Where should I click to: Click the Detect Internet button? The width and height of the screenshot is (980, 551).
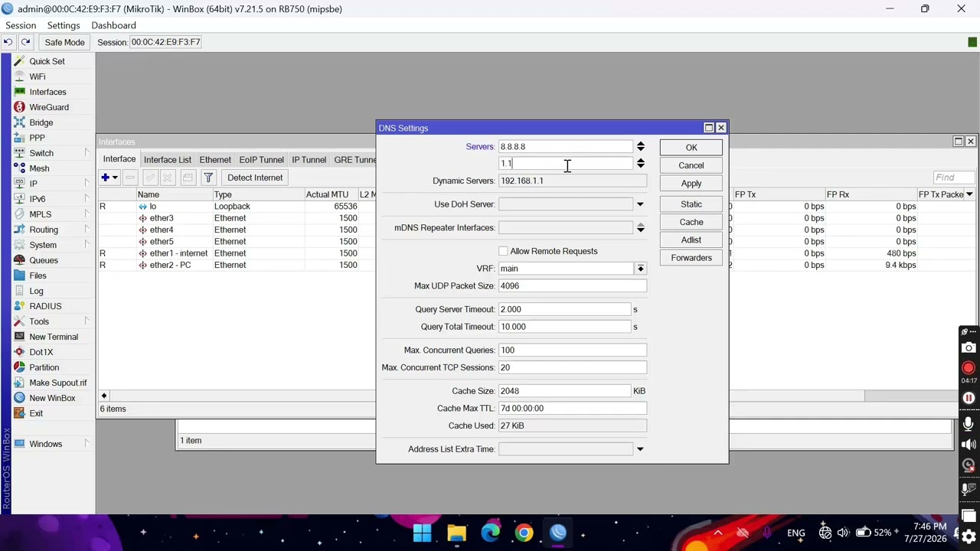[x=255, y=178]
